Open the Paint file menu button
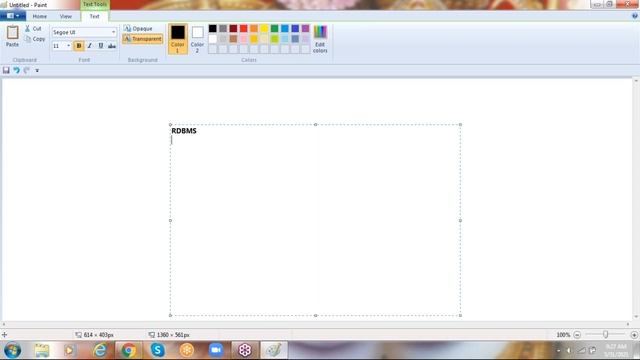This screenshot has width=640, height=360. pos(13,16)
